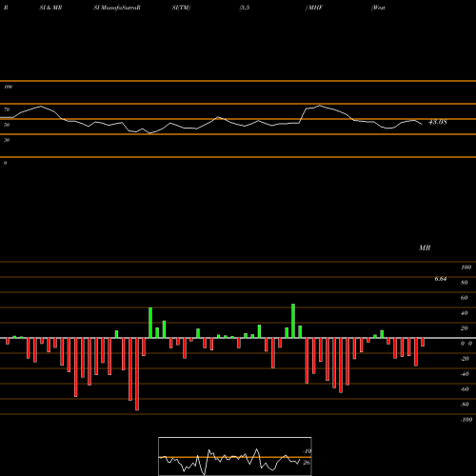The height and width of the screenshot is (476, 476).
Task: Click the 'SI MunafaSutraR' header text
Action: (117, 8)
